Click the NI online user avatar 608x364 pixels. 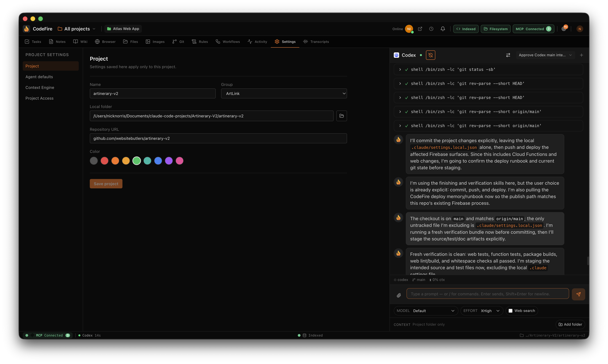409,29
